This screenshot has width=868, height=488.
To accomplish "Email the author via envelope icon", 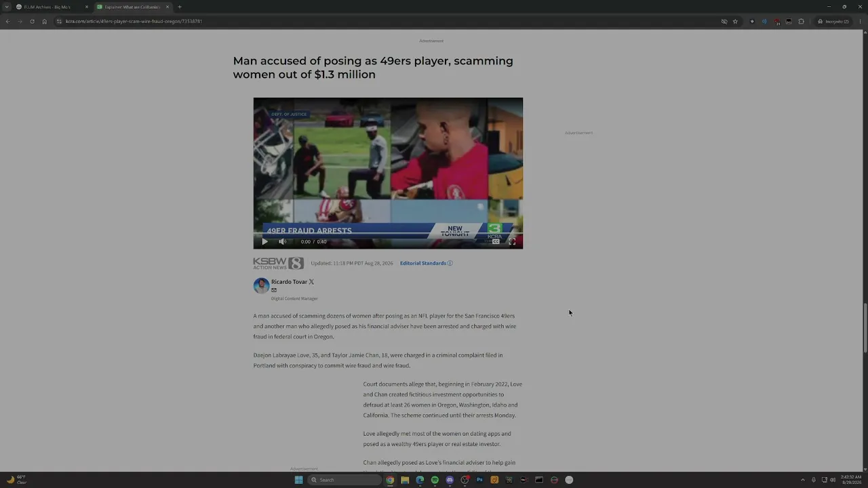I will click(x=274, y=290).
